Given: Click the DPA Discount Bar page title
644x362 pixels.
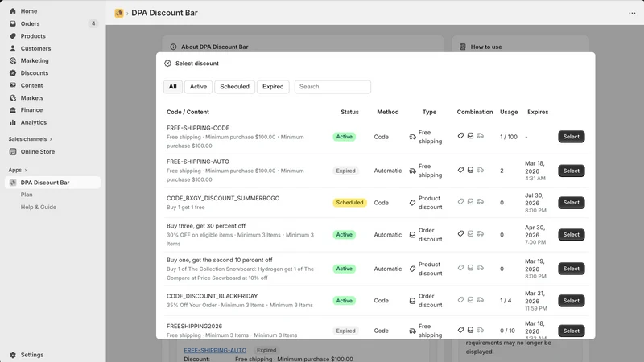Looking at the screenshot, I should pos(164,13).
